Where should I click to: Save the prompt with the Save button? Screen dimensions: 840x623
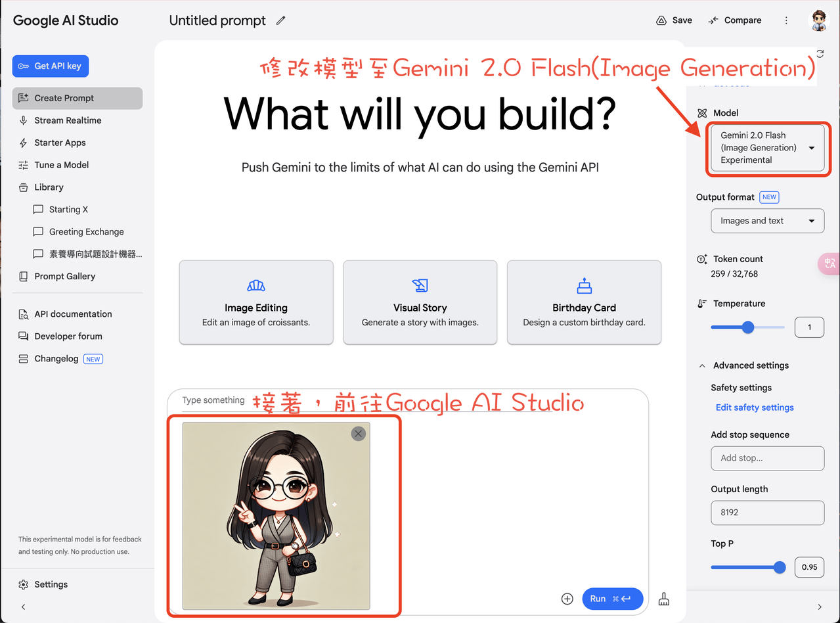[674, 20]
